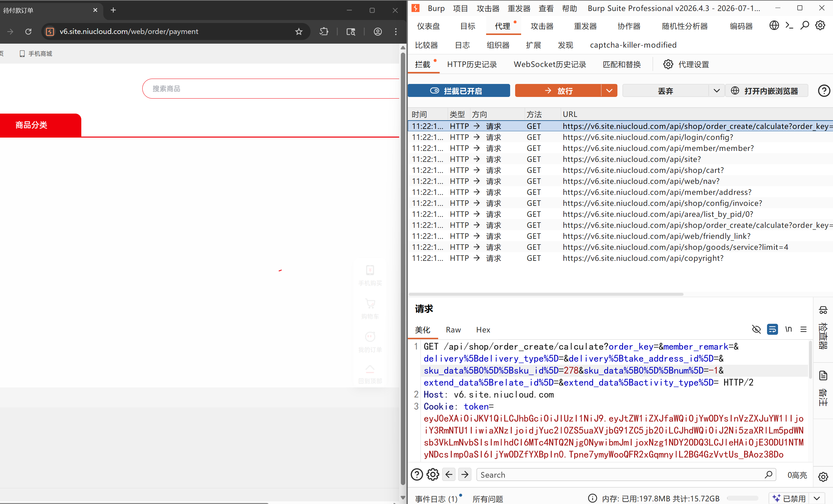Open the 重发器 Repeater tab
Image resolution: width=833 pixels, height=504 pixels.
(585, 26)
